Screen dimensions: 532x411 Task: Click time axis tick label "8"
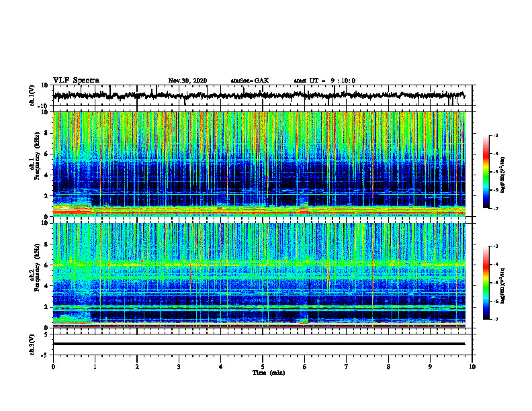coord(388,367)
